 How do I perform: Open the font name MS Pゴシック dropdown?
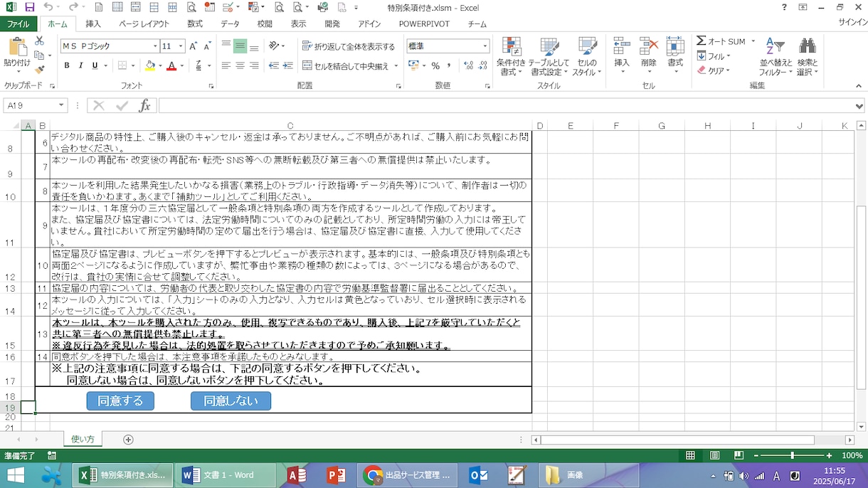(x=155, y=46)
